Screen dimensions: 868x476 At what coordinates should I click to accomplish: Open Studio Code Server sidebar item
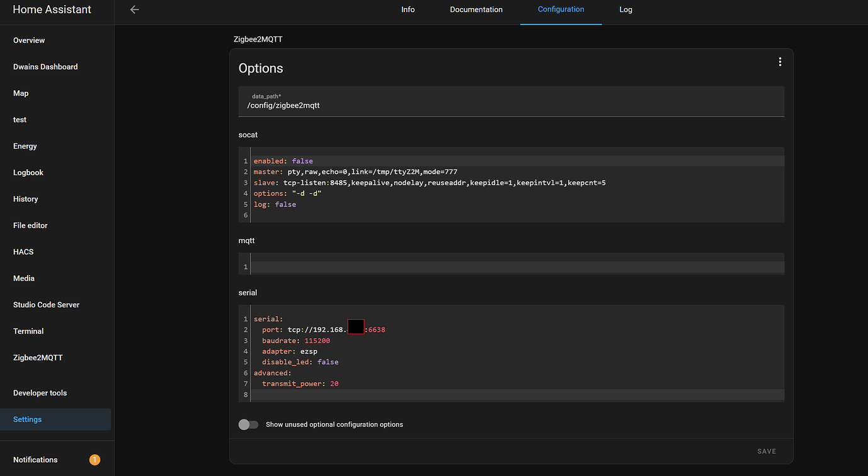[47, 305]
